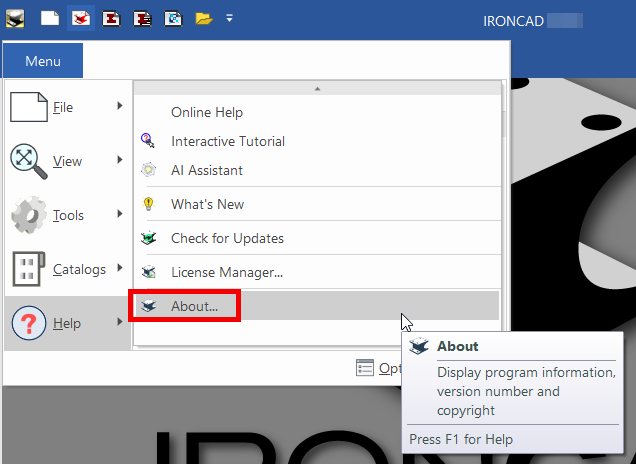Viewport: 636px width, 464px height.
Task: Open the About... menu item
Action: click(x=317, y=306)
